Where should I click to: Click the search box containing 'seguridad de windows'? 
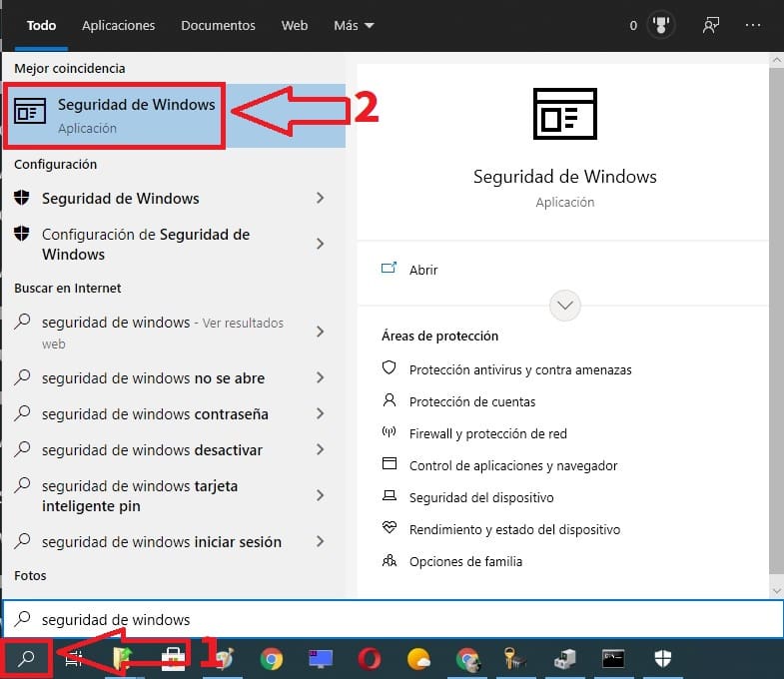(x=393, y=619)
